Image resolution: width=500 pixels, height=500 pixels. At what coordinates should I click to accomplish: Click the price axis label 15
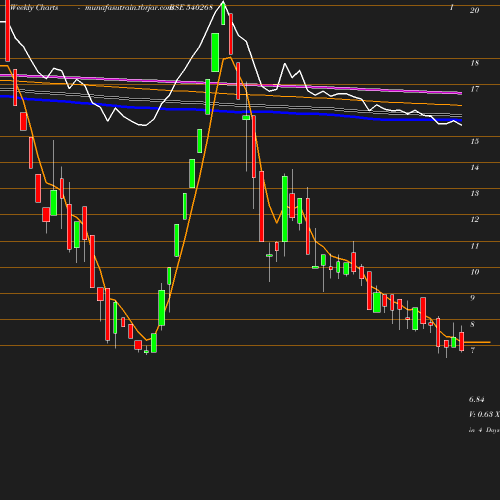tap(474, 141)
